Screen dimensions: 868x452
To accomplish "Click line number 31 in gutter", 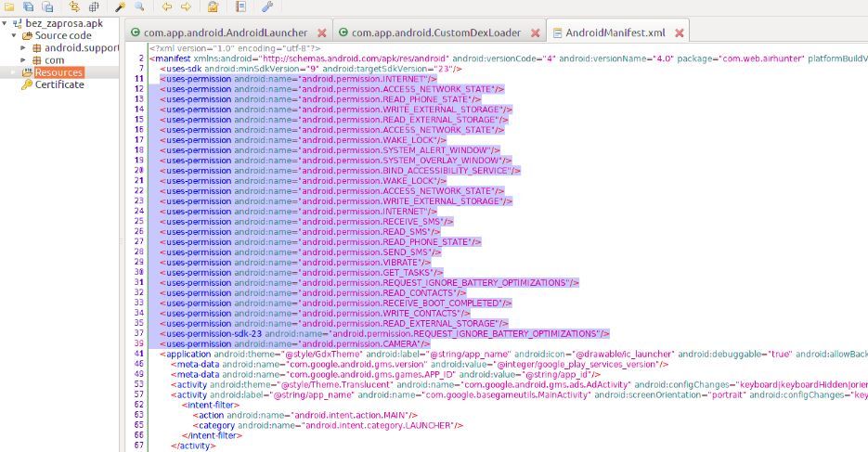I will pyautogui.click(x=139, y=283).
